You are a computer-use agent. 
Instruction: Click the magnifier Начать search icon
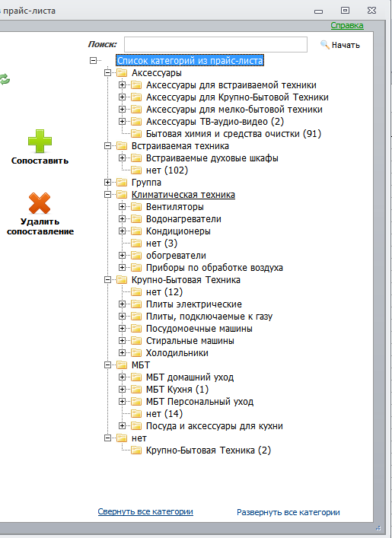tap(325, 45)
